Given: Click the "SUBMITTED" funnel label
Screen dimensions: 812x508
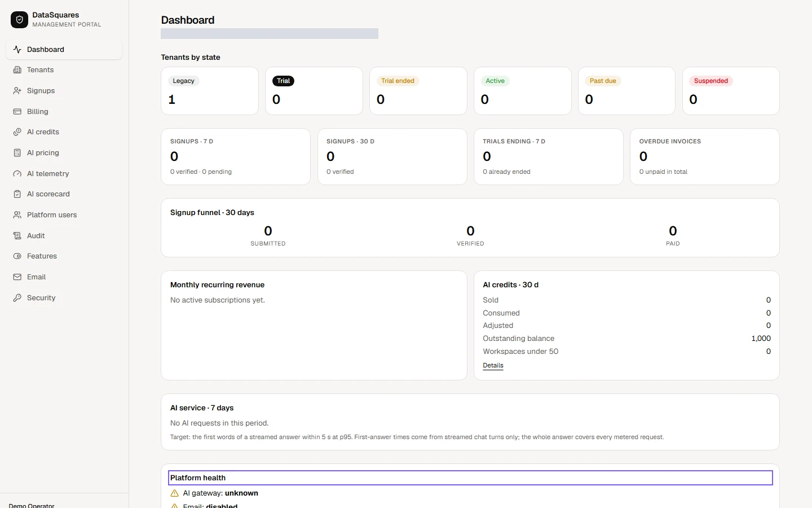Looking at the screenshot, I should 268,244.
